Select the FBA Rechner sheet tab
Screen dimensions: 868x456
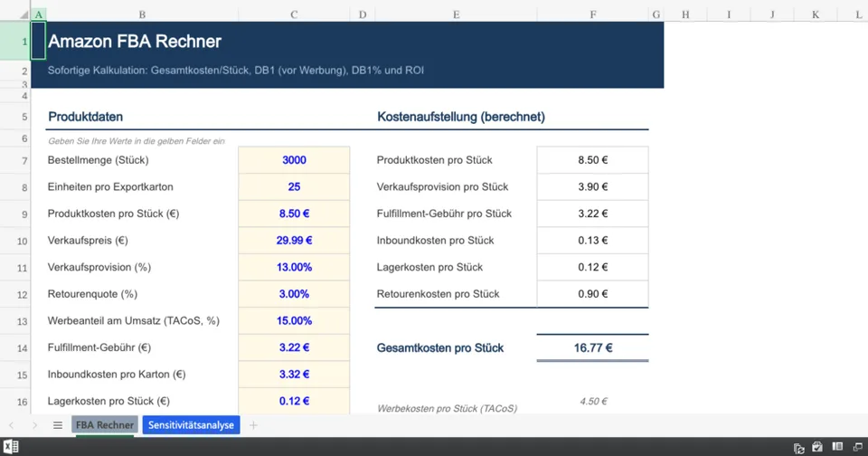pyautogui.click(x=105, y=425)
